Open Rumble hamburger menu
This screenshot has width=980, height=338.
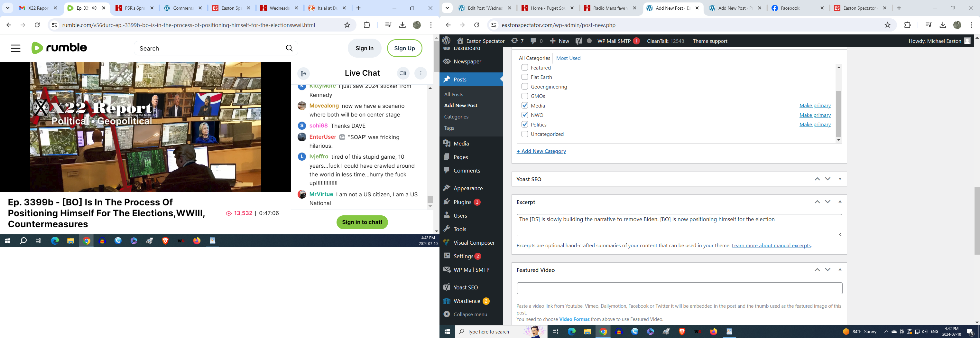click(x=15, y=48)
